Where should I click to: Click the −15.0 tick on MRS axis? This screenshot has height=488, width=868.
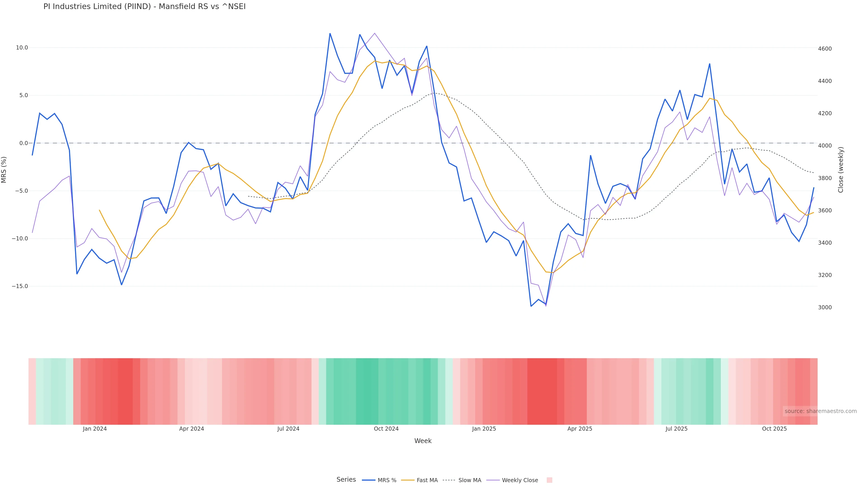click(x=20, y=286)
